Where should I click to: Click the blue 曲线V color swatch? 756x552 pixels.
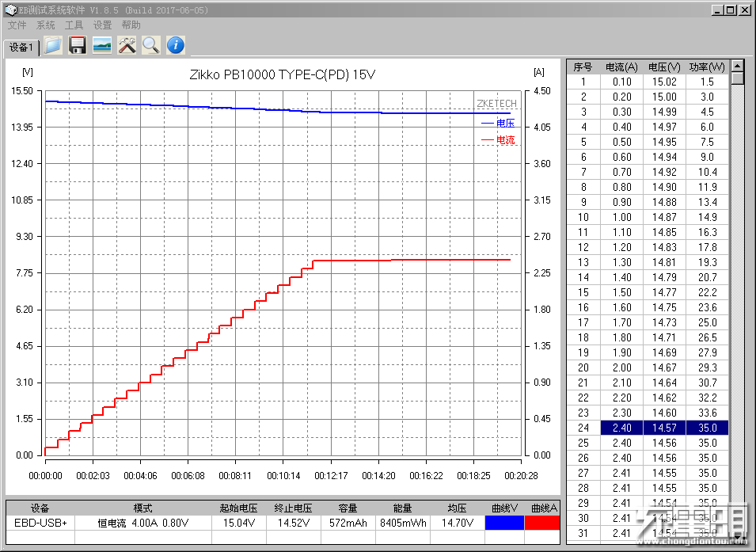(503, 523)
